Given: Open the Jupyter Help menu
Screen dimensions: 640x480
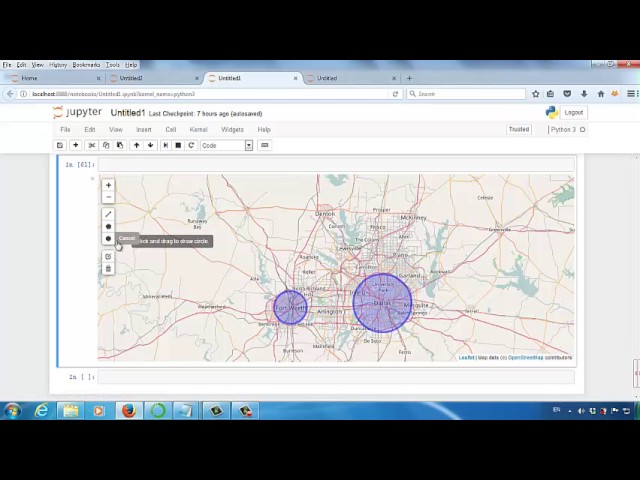Looking at the screenshot, I should click(264, 129).
